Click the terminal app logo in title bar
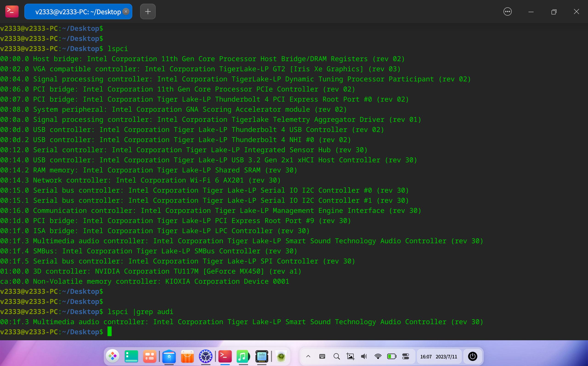Viewport: 588px width, 366px height. coord(12,11)
